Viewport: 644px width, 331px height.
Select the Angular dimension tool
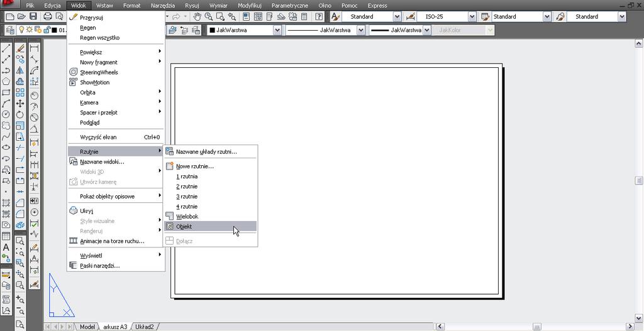tap(35, 129)
